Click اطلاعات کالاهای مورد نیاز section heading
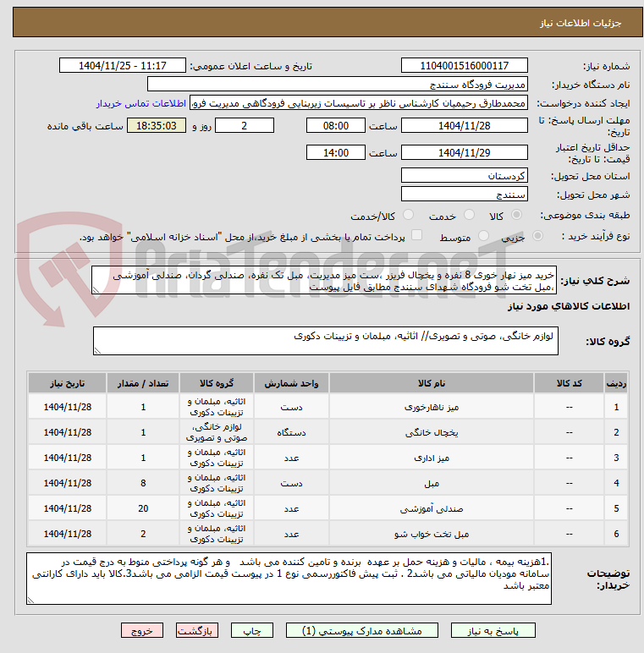Image resolution: width=644 pixels, height=653 pixels. (x=568, y=306)
